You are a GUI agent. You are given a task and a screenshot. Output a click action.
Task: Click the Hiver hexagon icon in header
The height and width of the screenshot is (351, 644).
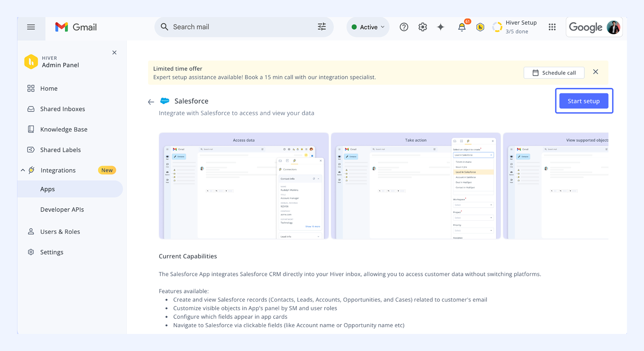point(480,27)
